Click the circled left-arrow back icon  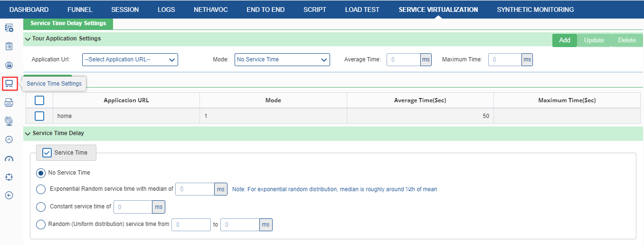click(x=9, y=196)
